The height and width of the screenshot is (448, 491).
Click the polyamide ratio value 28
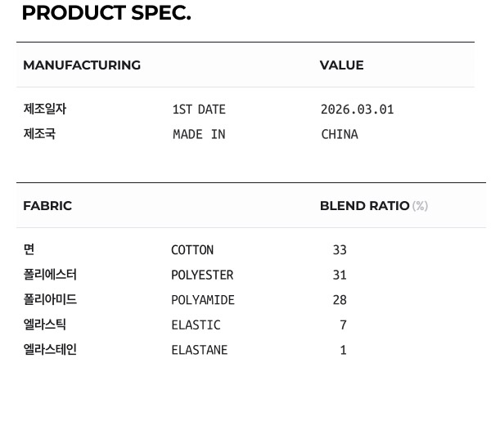point(340,300)
